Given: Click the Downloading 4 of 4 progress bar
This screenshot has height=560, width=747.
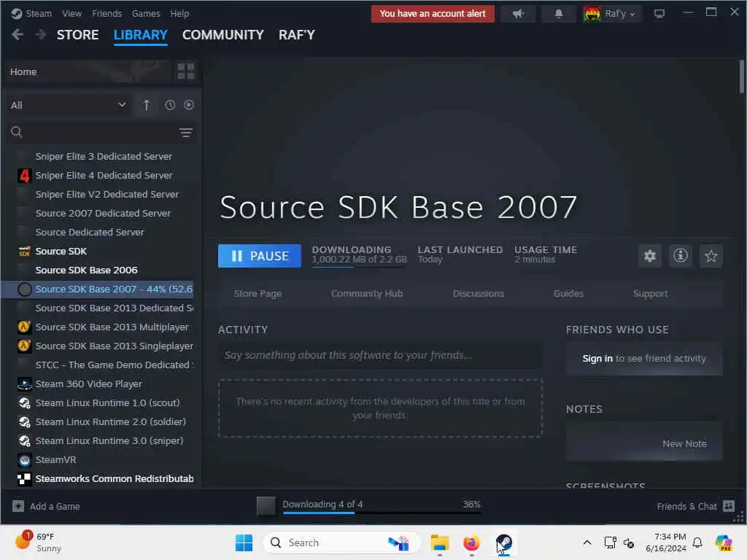Looking at the screenshot, I should [x=381, y=513].
